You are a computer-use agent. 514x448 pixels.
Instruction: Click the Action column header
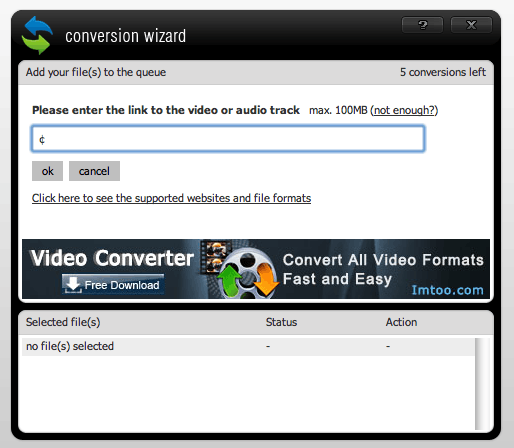[x=401, y=322]
